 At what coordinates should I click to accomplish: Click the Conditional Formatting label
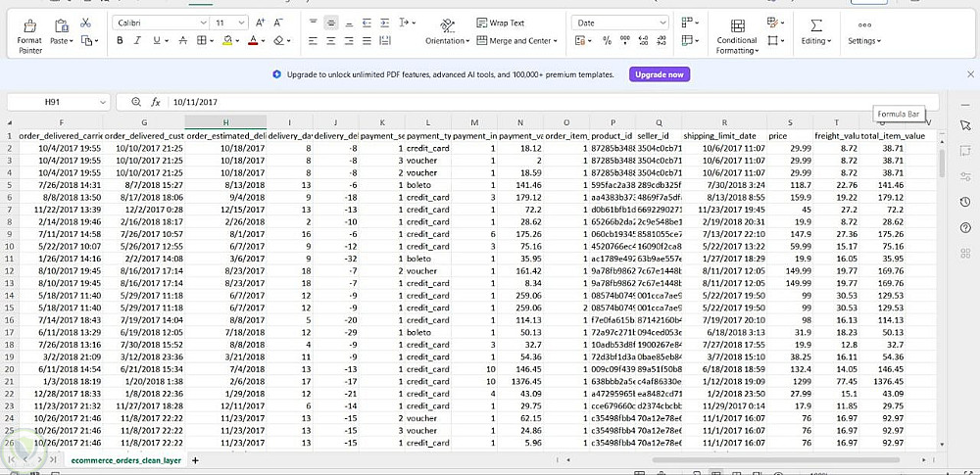(737, 46)
